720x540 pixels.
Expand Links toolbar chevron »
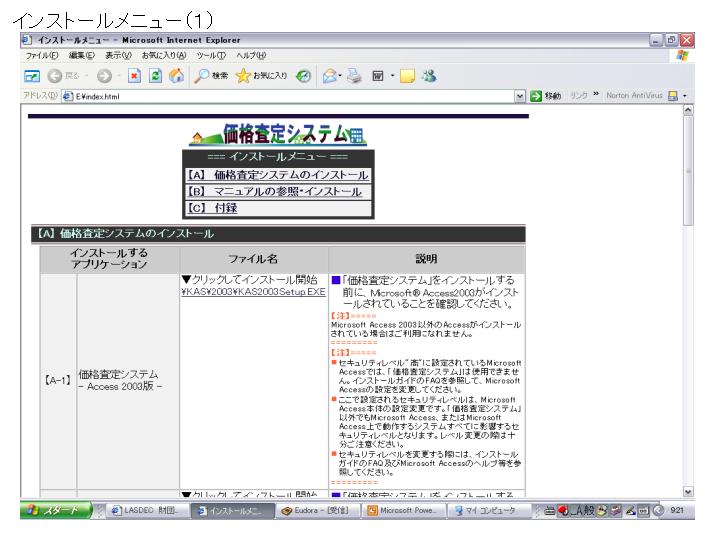click(596, 94)
